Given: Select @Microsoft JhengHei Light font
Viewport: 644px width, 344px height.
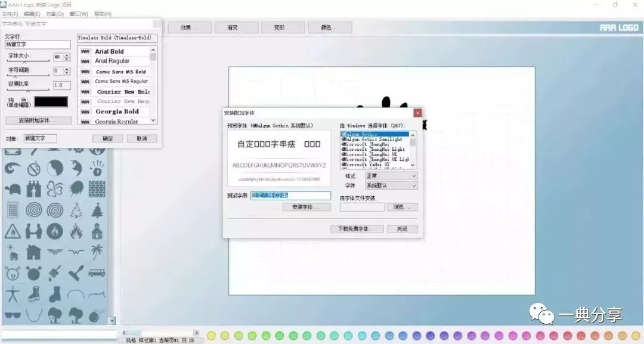Looking at the screenshot, I should tap(375, 150).
